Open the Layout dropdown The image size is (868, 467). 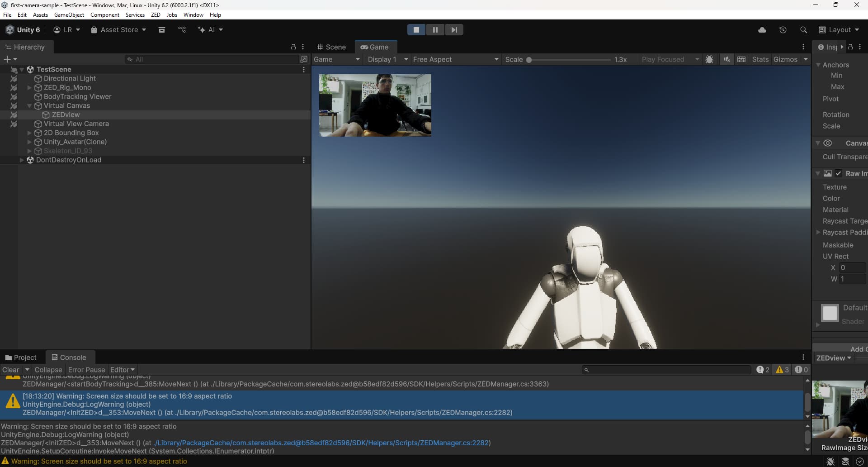(x=839, y=30)
